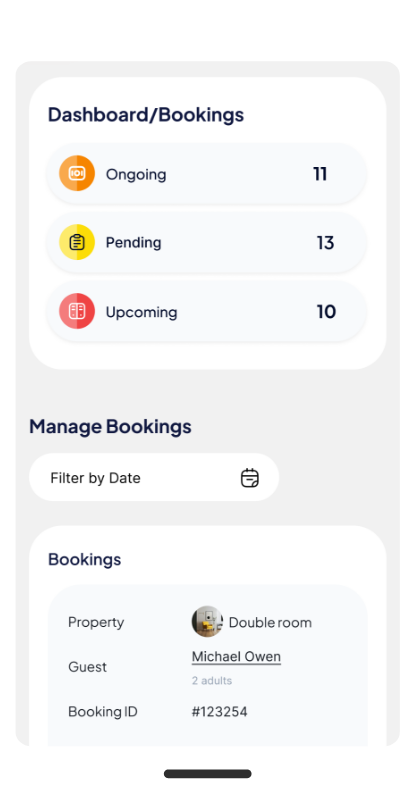Open the calendar icon in Filter by Date
This screenshot has width=416, height=800.
click(x=250, y=478)
